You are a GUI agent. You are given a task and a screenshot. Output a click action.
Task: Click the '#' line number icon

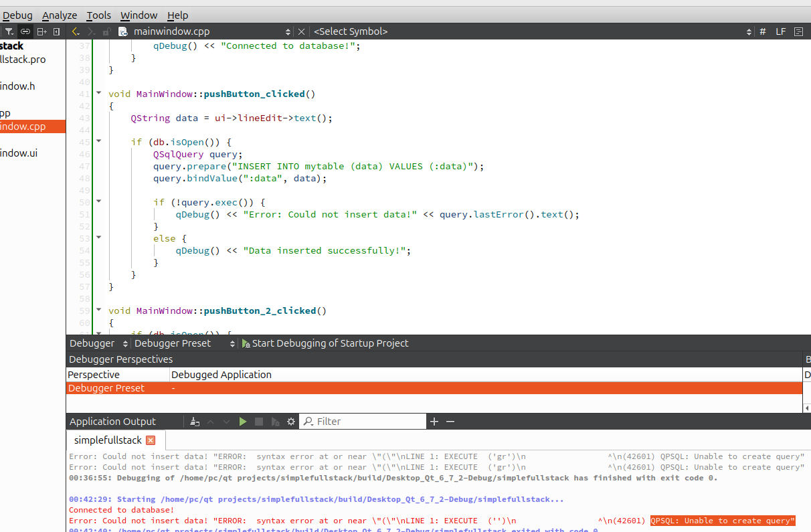[762, 31]
